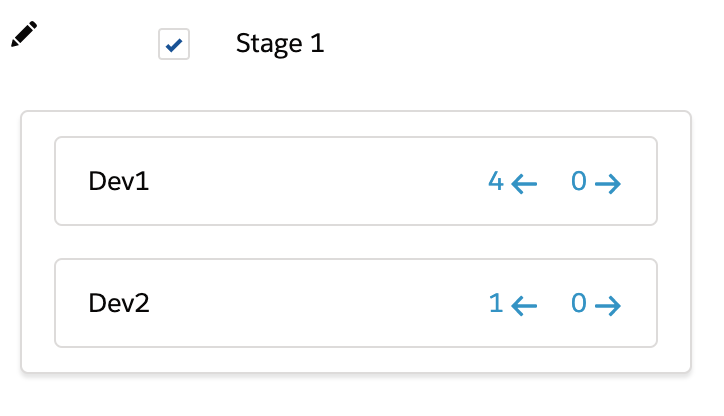Click Dev2's count of 1 behind

(x=495, y=303)
